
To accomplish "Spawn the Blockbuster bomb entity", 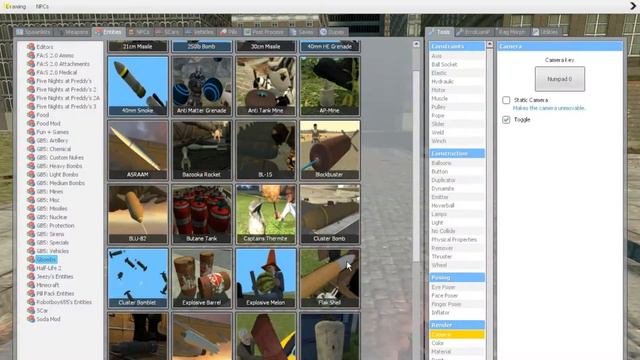I will (x=330, y=150).
